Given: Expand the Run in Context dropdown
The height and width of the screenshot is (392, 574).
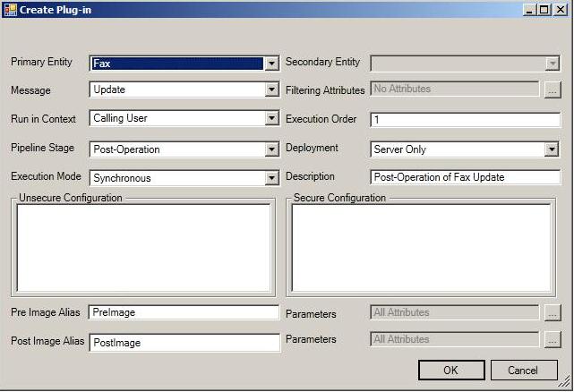Looking at the screenshot, I should (x=272, y=119).
